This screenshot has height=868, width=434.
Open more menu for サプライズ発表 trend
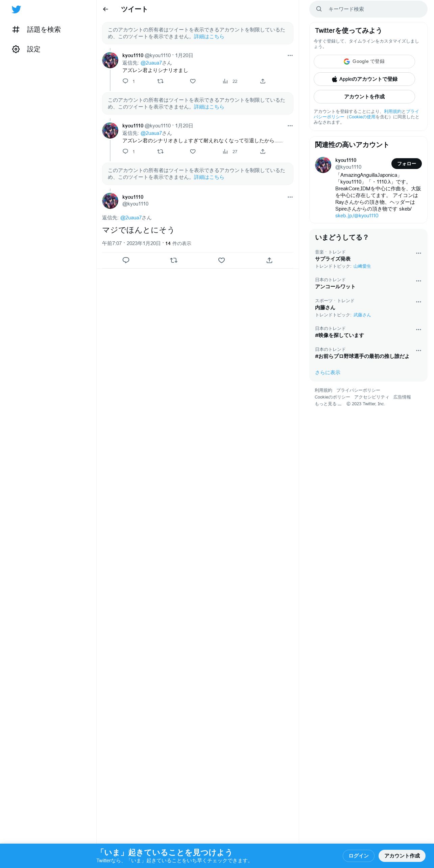tap(418, 253)
